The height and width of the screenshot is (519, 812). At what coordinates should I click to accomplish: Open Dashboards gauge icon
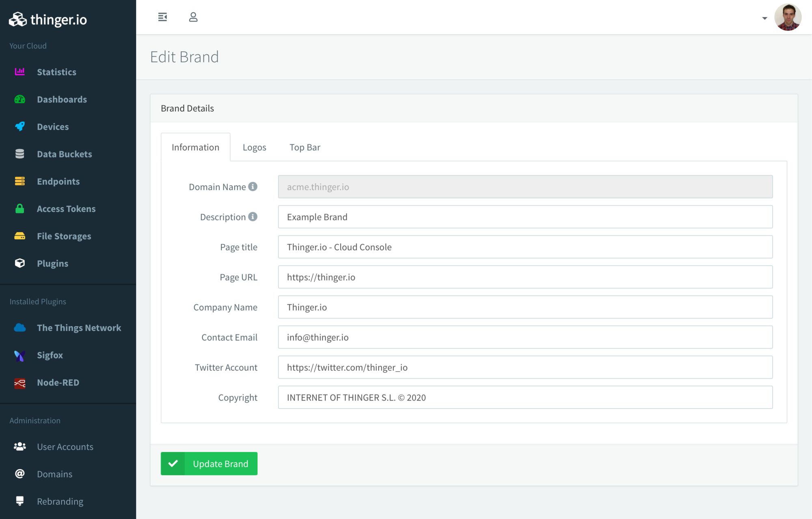pyautogui.click(x=19, y=99)
